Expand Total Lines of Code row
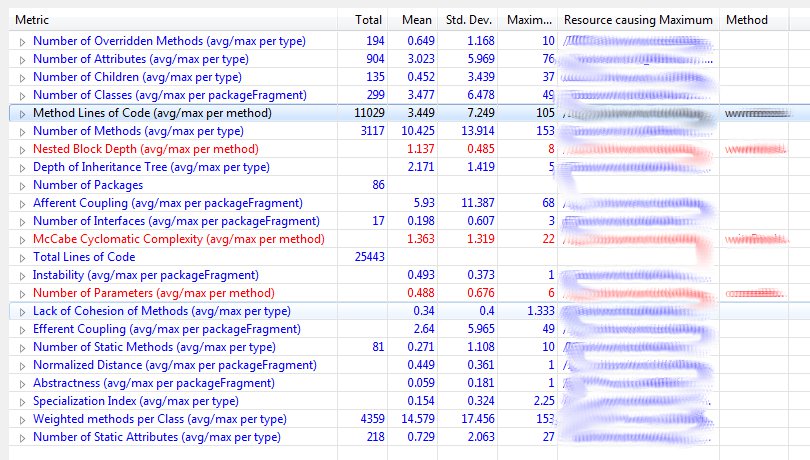The height and width of the screenshot is (460, 810). pyautogui.click(x=22, y=258)
